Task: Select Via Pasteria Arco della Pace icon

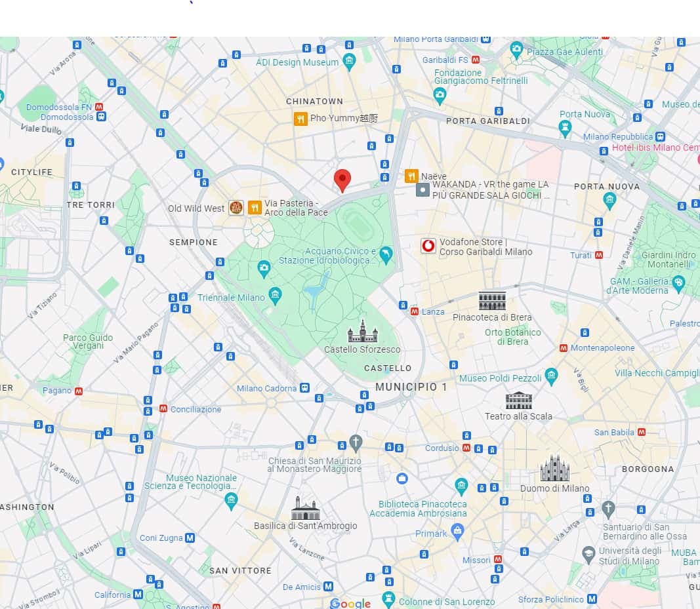Action: pyautogui.click(x=255, y=207)
